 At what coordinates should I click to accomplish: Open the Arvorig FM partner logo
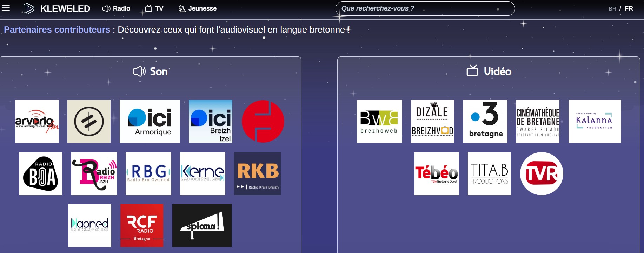click(x=37, y=121)
